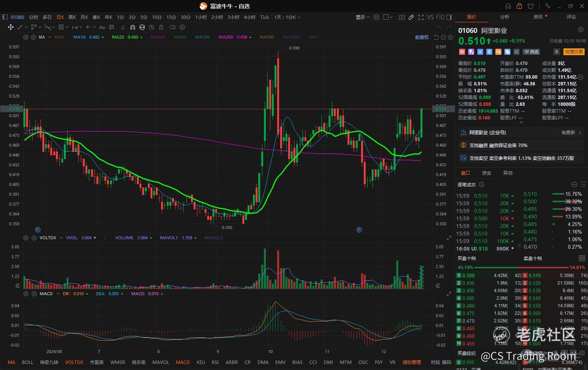Select the Fibonacci lines drawing tool
This screenshot has width=588, height=370.
pos(61,27)
